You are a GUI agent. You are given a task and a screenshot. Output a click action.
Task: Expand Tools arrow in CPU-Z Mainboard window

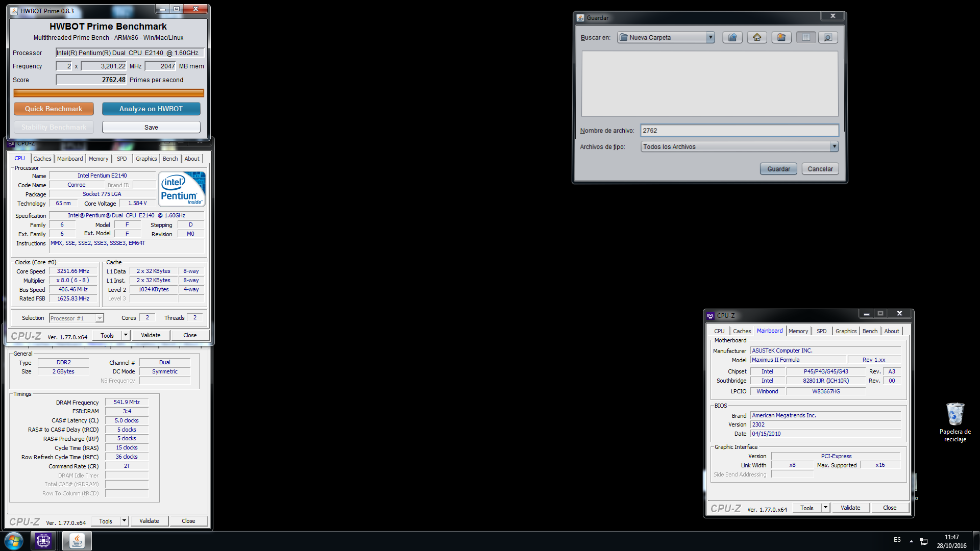825,508
